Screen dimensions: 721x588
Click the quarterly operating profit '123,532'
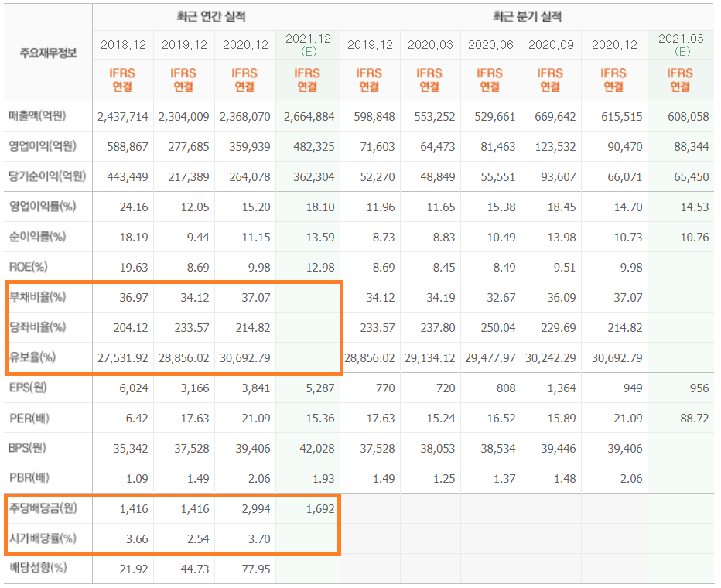(555, 147)
